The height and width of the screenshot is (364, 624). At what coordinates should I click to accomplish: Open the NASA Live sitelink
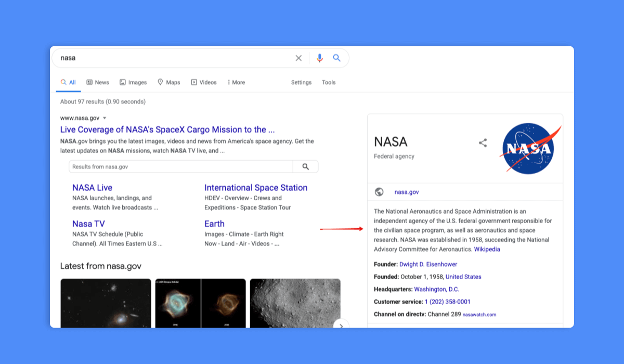[x=92, y=187]
